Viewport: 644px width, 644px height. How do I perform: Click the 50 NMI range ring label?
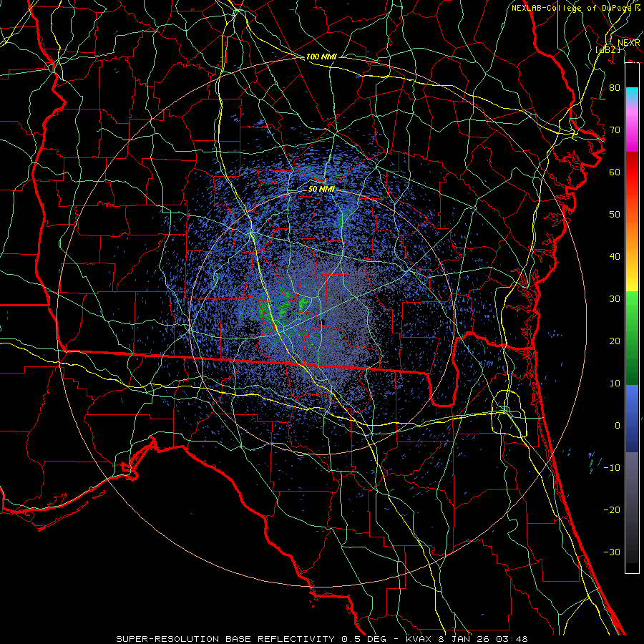(321, 189)
